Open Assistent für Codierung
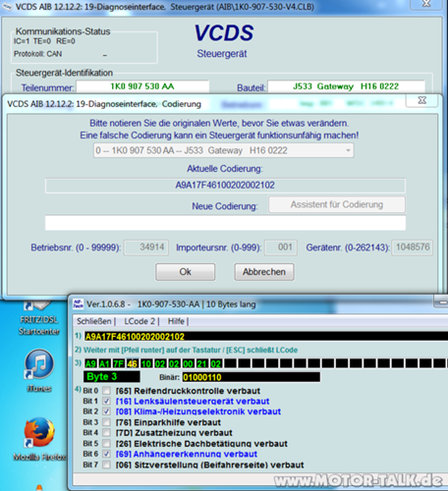This screenshot has width=448, height=491. (x=337, y=204)
